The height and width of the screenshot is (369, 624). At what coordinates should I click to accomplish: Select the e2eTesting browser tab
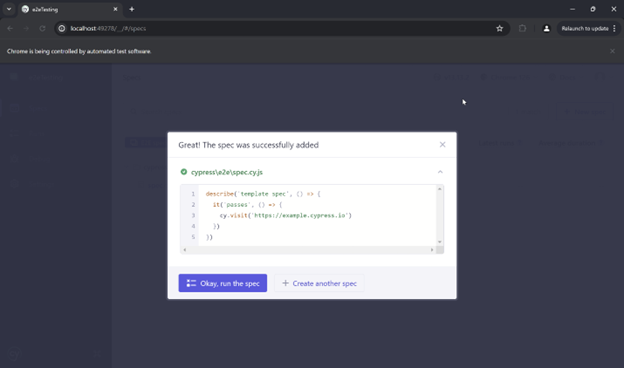70,9
